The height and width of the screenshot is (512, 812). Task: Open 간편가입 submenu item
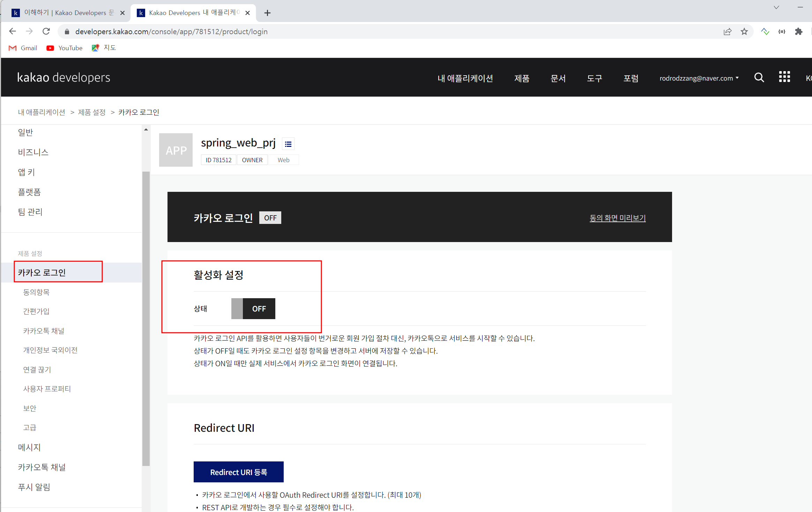(36, 311)
